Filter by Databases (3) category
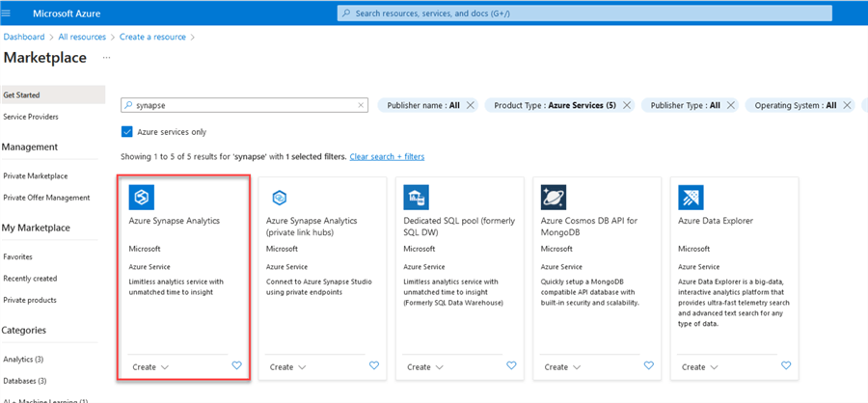 pos(24,381)
